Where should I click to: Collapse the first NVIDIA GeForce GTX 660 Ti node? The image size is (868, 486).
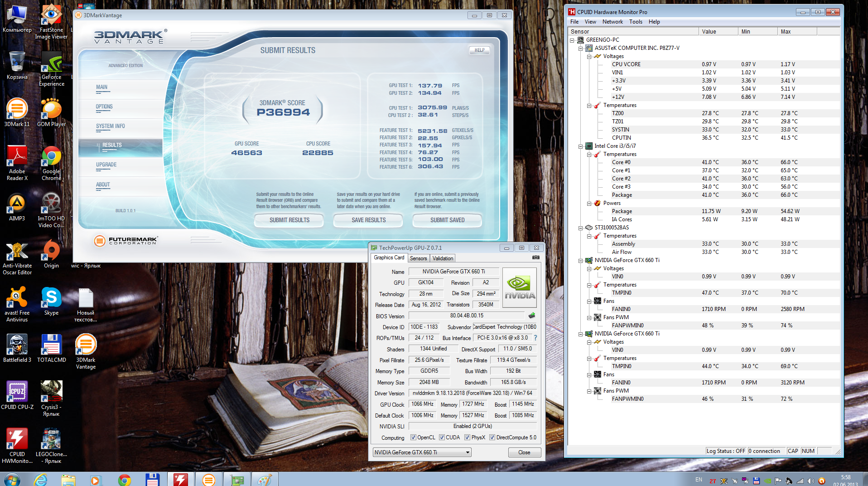(580, 260)
